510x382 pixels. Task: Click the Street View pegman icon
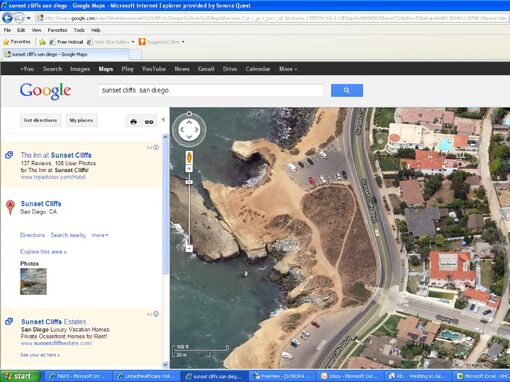189,157
